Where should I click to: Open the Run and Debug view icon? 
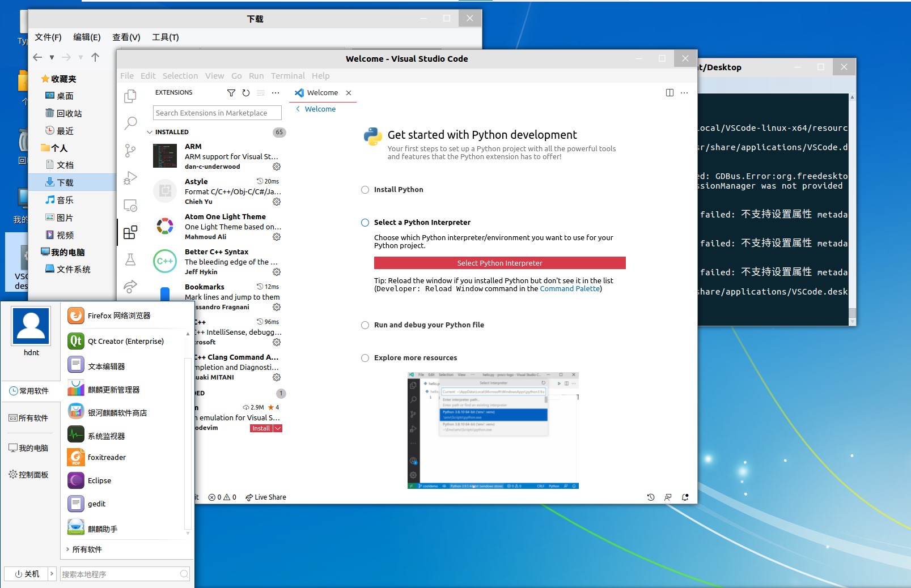[130, 178]
